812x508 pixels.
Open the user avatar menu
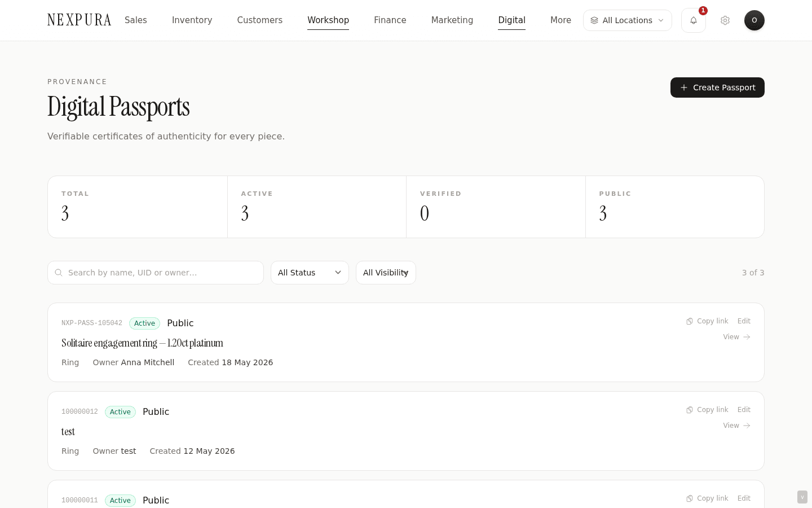pyautogui.click(x=754, y=20)
